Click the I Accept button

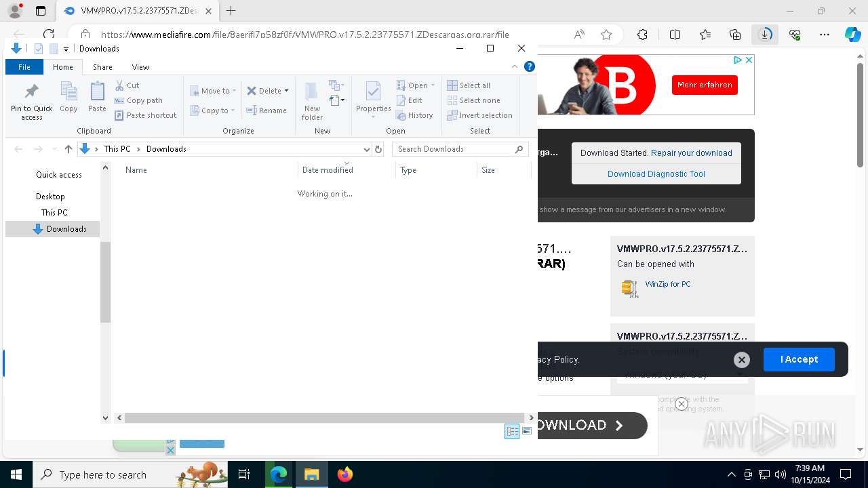point(799,359)
